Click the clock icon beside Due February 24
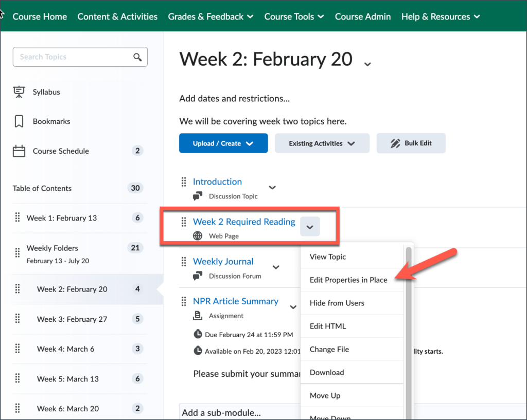The height and width of the screenshot is (420, 527). tap(198, 334)
